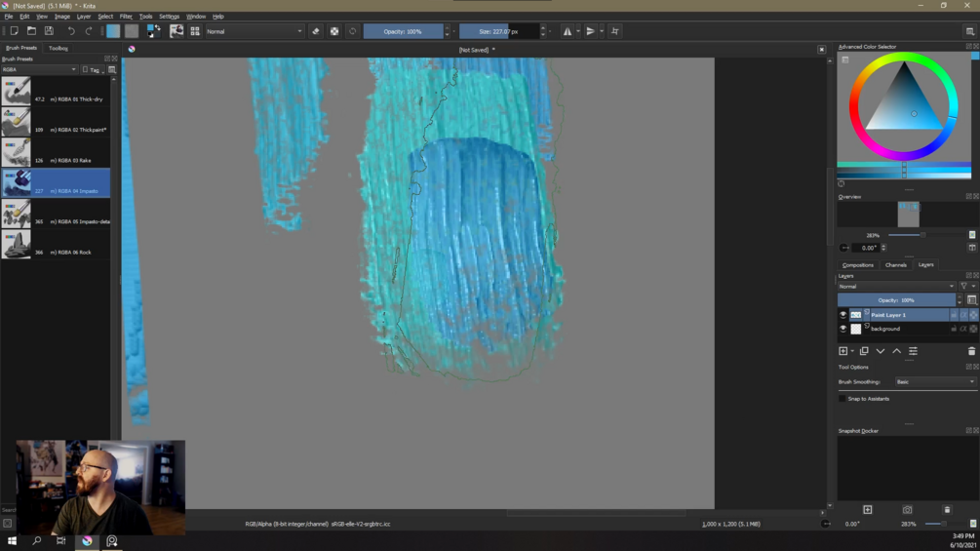Enable vertical mirror tool
The height and width of the screenshot is (551, 980).
[x=590, y=31]
